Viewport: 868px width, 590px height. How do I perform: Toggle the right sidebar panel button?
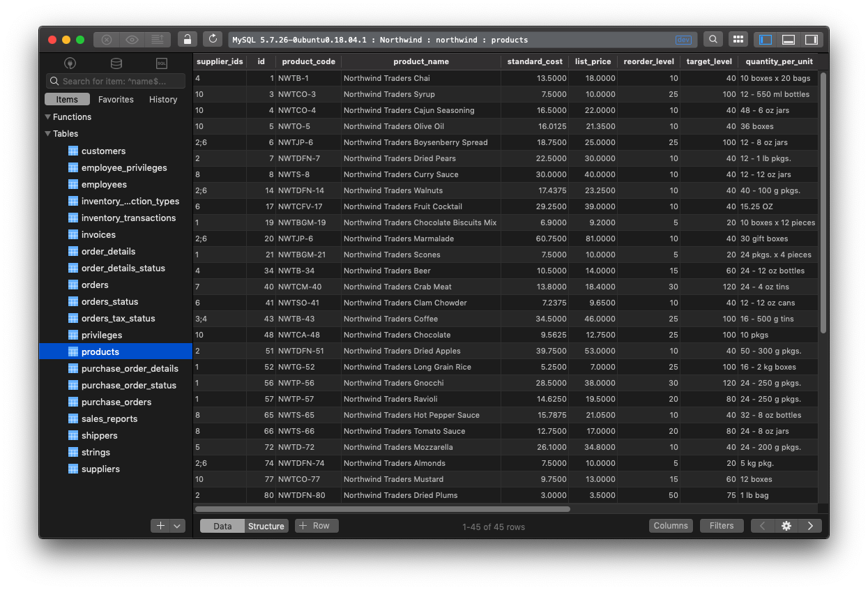tap(811, 40)
